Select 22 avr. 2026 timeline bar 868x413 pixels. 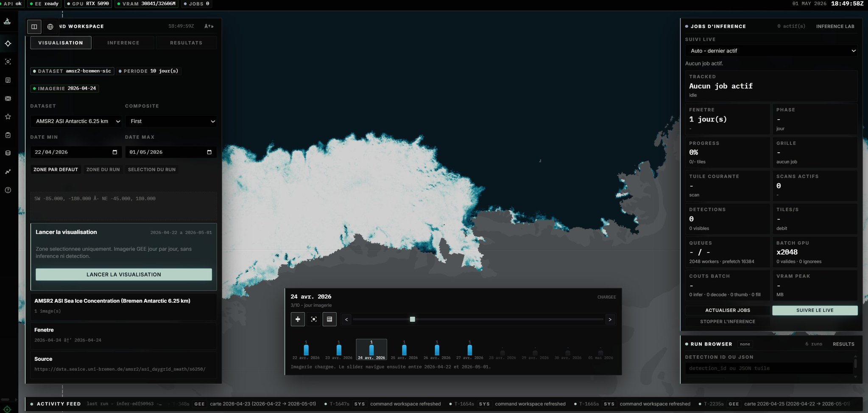pyautogui.click(x=306, y=350)
